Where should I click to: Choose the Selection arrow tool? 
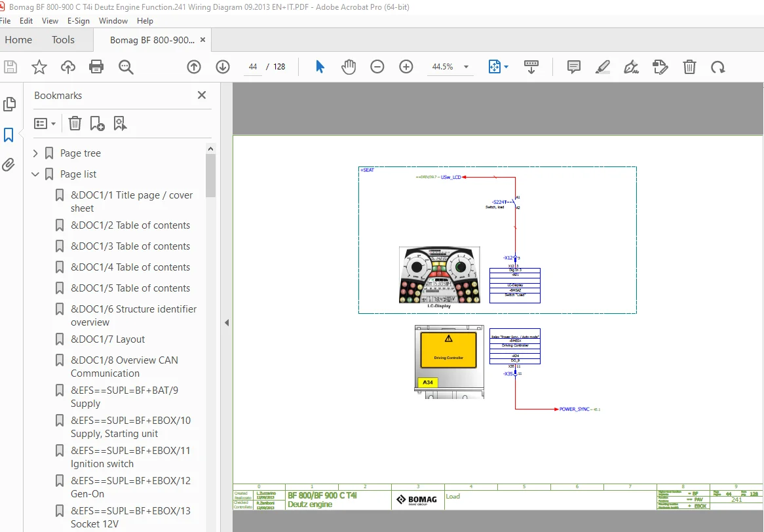(320, 67)
